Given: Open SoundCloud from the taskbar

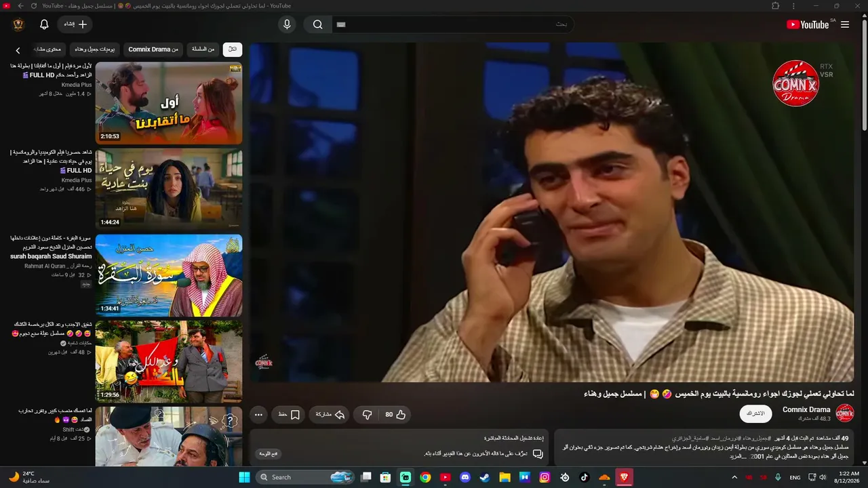Looking at the screenshot, I should 604,477.
